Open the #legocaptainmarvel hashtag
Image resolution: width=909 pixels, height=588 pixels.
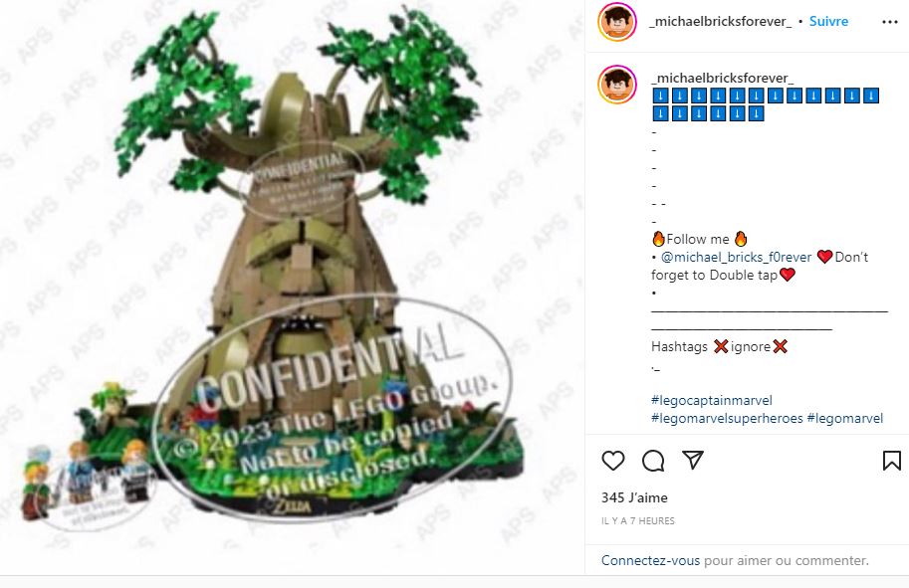[x=712, y=400]
